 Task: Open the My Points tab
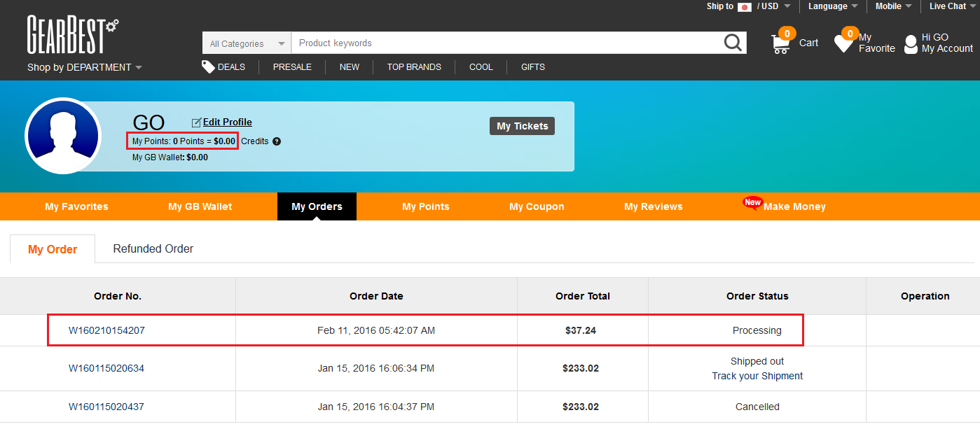pyautogui.click(x=426, y=206)
